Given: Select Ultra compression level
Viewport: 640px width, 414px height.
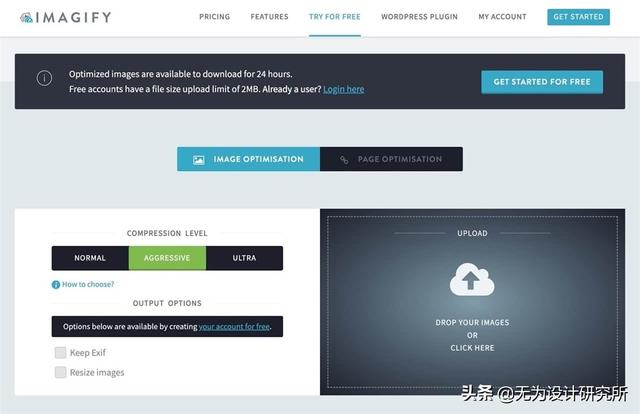Looking at the screenshot, I should pos(244,258).
